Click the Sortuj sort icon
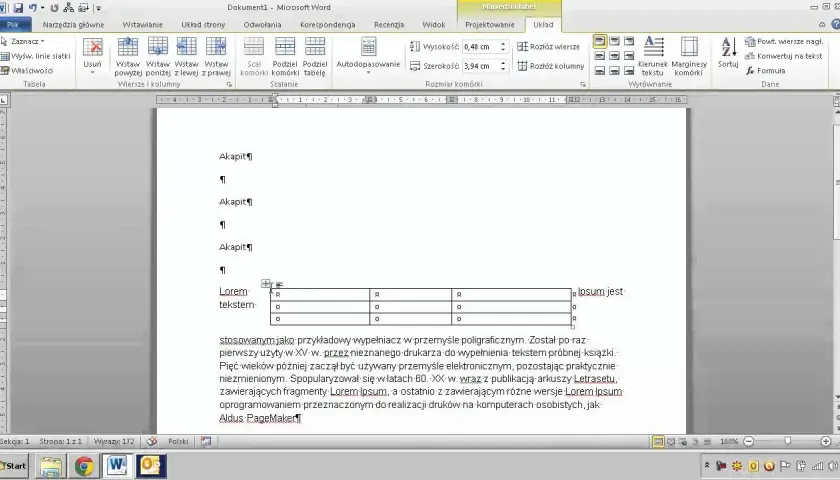Image resolution: width=840 pixels, height=480 pixels. pos(728,52)
